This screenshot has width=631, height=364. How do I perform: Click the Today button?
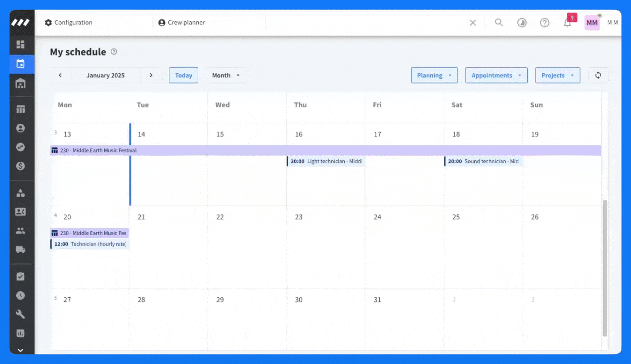click(184, 75)
